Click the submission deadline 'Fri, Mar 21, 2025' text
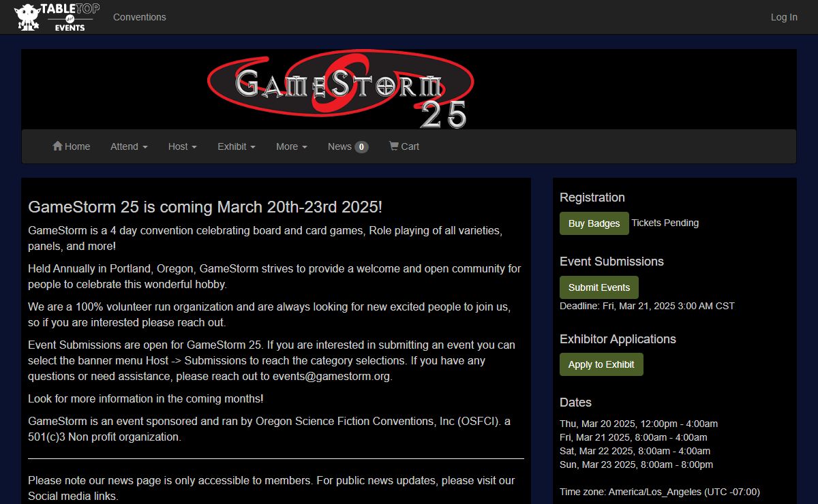 (647, 306)
